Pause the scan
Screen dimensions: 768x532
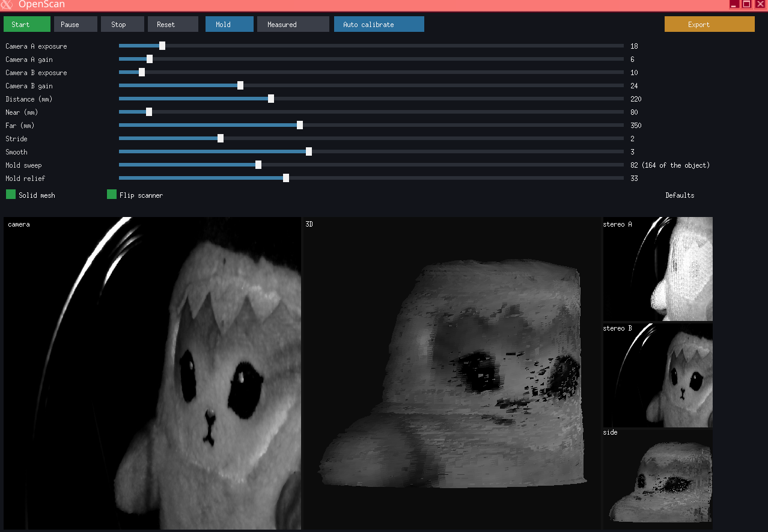pos(76,24)
